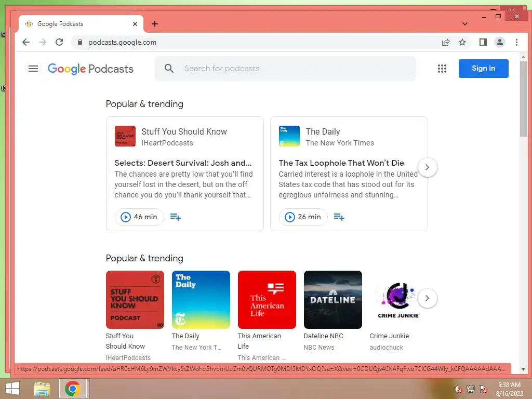Viewport: 532px width, 399px height.
Task: Share this page icon in address bar
Action: pyautogui.click(x=445, y=42)
